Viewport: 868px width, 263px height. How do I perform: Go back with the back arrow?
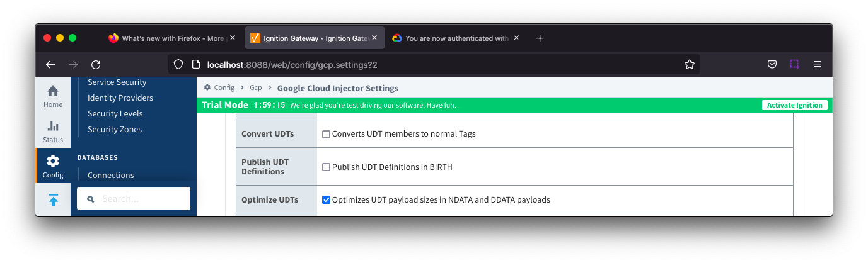(x=50, y=64)
